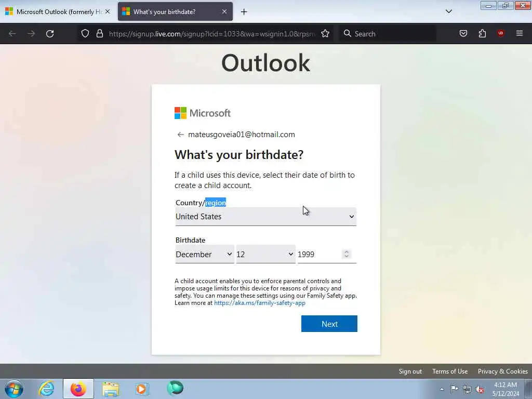
Task: Switch to Microsoft Outlook tab
Action: [x=57, y=12]
